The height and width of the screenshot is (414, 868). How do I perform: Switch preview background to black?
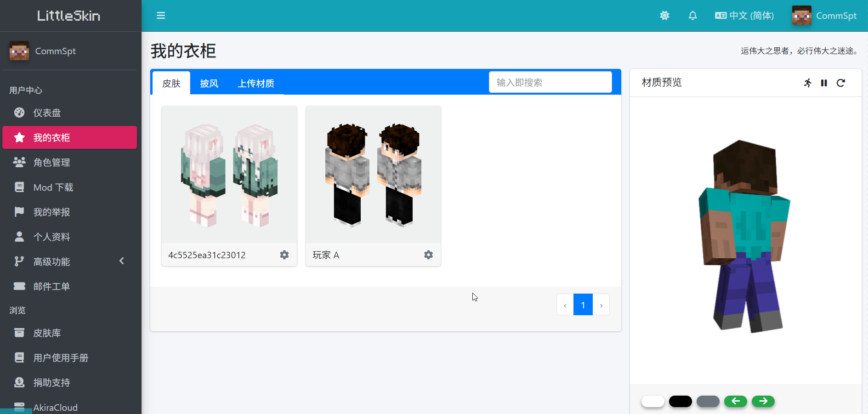681,401
